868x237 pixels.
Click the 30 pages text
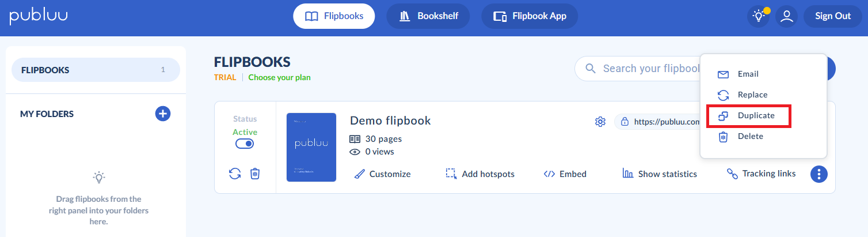(x=383, y=138)
